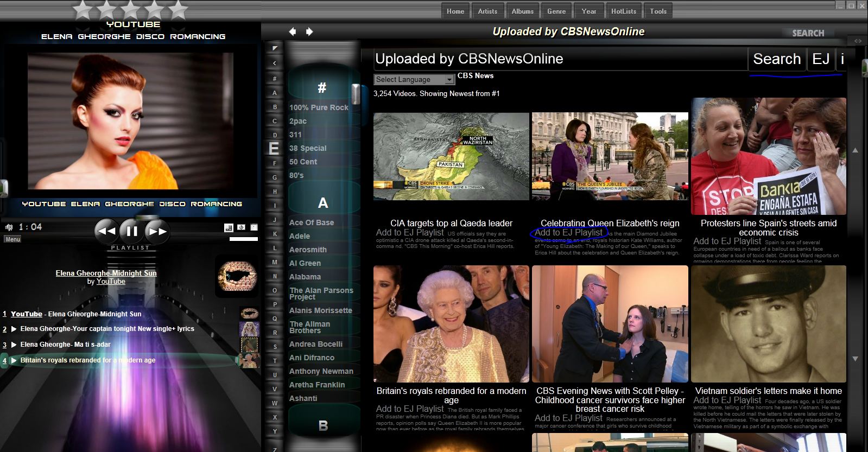Click the video area's down arrow
Image resolution: width=868 pixels, height=452 pixels.
click(x=856, y=359)
